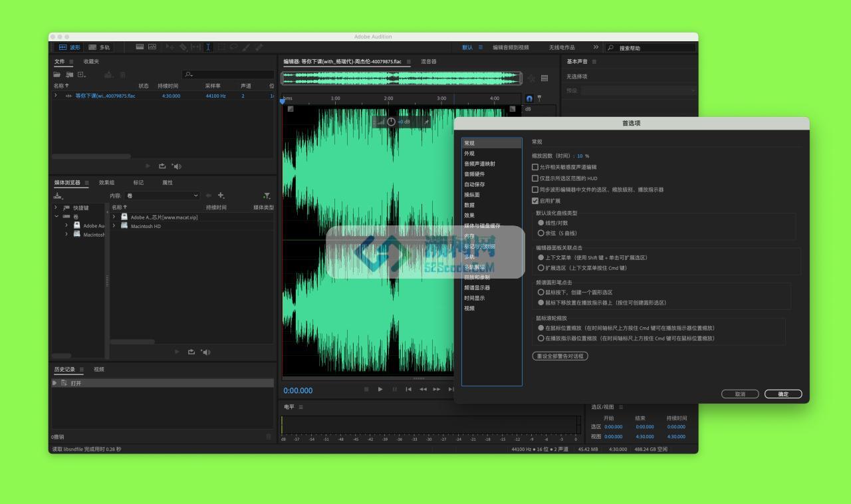The image size is (851, 504).
Task: Enable 仅显示所选区范围的 HUD checkbox
Action: [x=535, y=178]
